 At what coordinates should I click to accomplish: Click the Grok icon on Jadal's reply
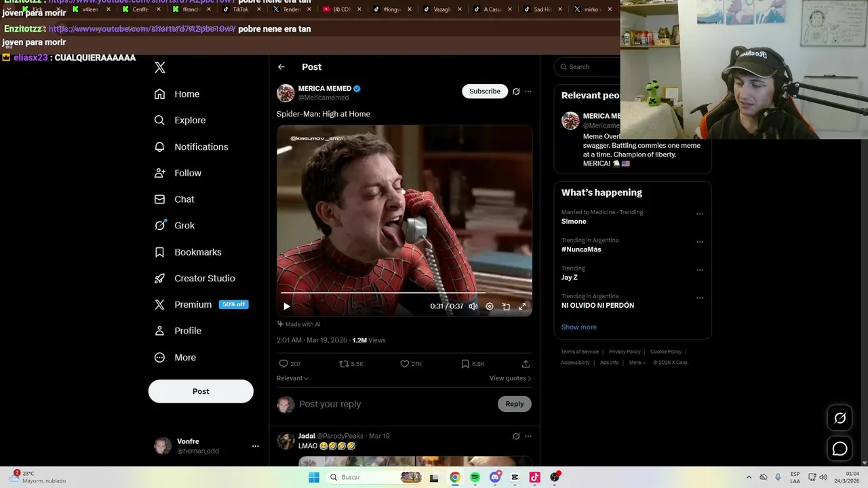(516, 436)
